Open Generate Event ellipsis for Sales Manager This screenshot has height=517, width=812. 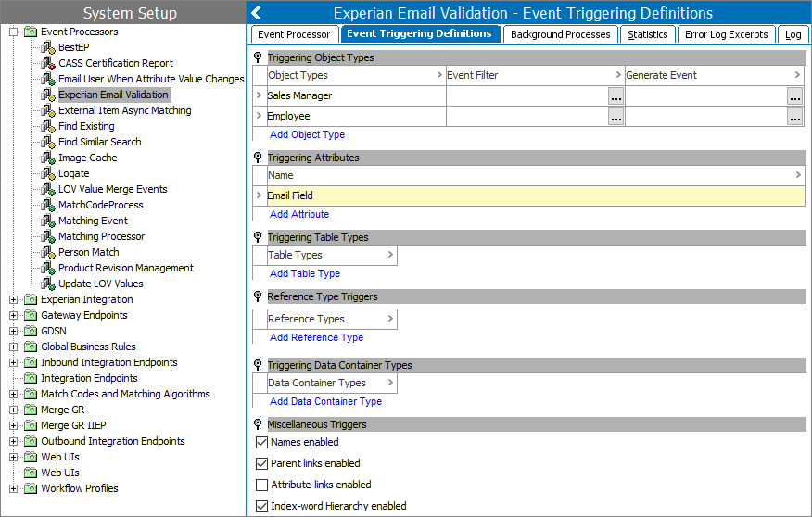click(x=795, y=96)
